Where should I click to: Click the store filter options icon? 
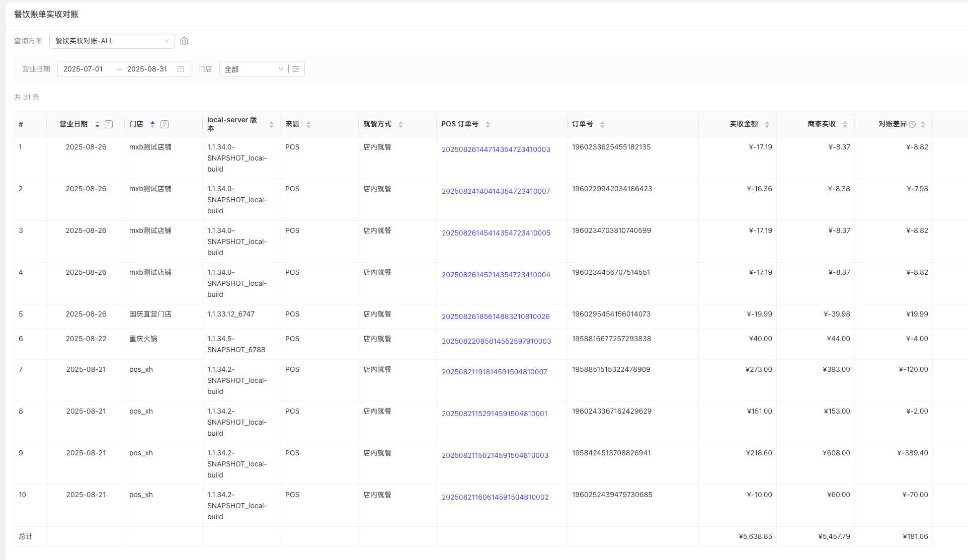[296, 69]
